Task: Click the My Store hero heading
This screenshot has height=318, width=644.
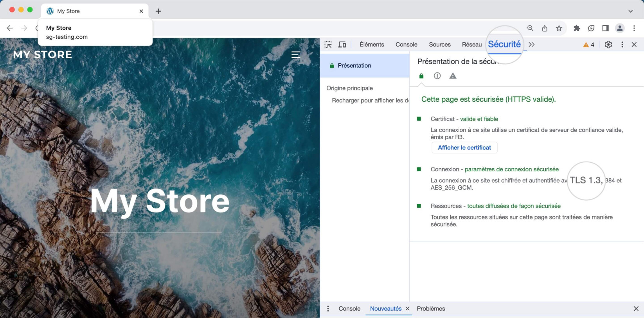Action: point(160,201)
